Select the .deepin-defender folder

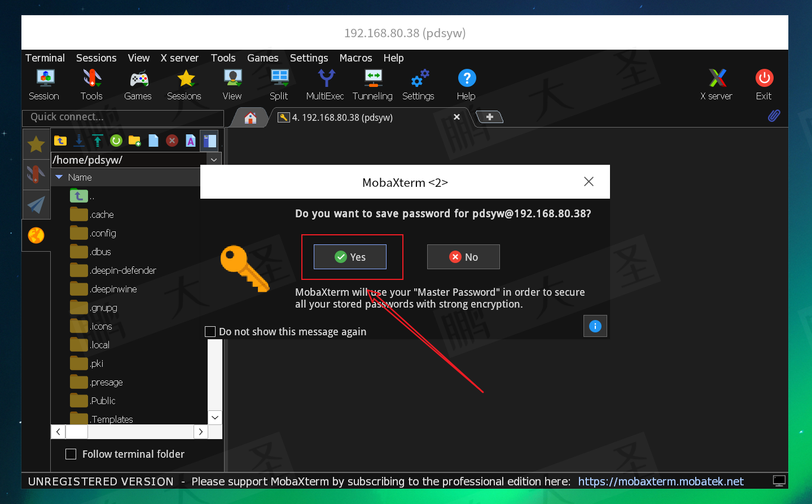point(113,270)
